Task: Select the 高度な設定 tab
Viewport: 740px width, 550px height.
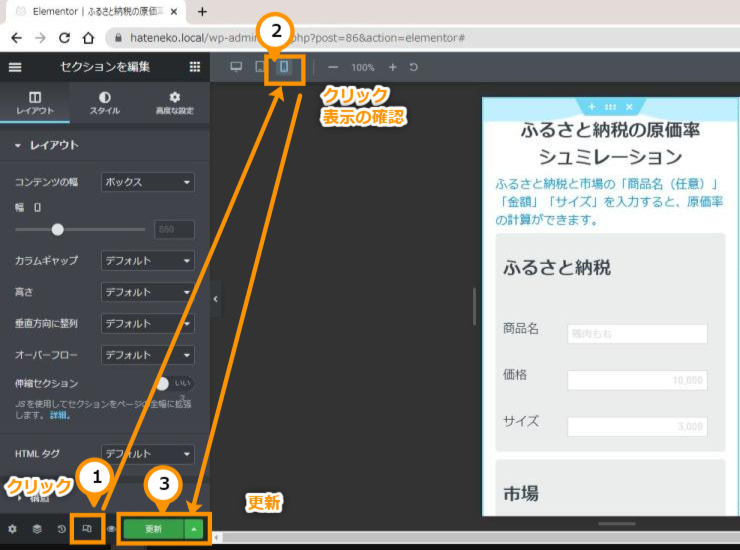Action: click(x=175, y=103)
